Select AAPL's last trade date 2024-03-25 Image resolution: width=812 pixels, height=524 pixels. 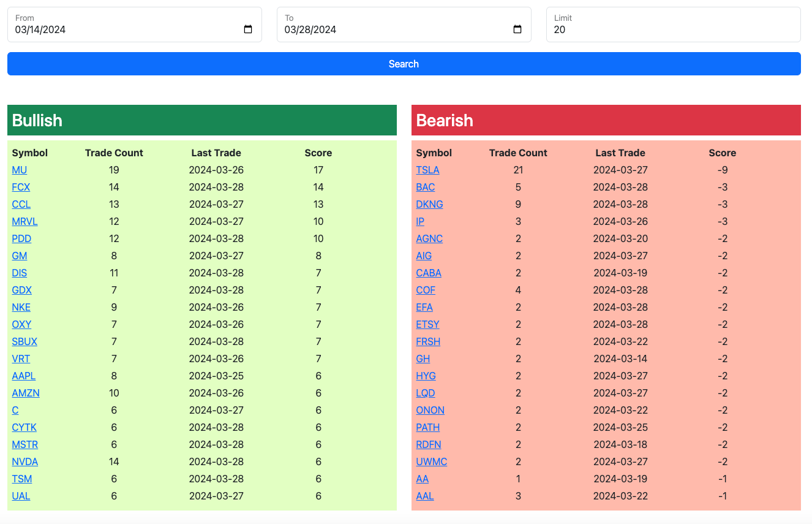click(x=216, y=376)
